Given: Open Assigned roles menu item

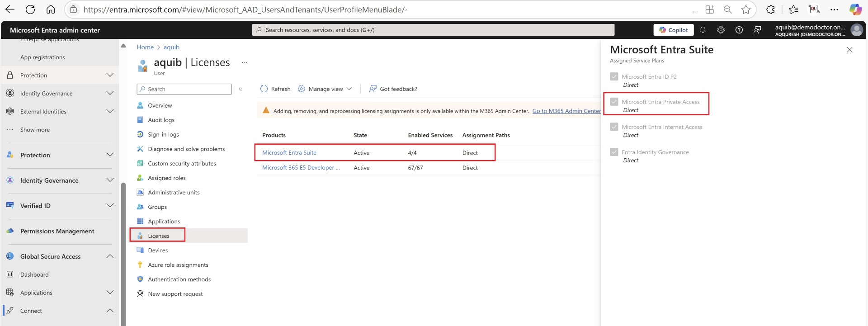Looking at the screenshot, I should coord(166,178).
